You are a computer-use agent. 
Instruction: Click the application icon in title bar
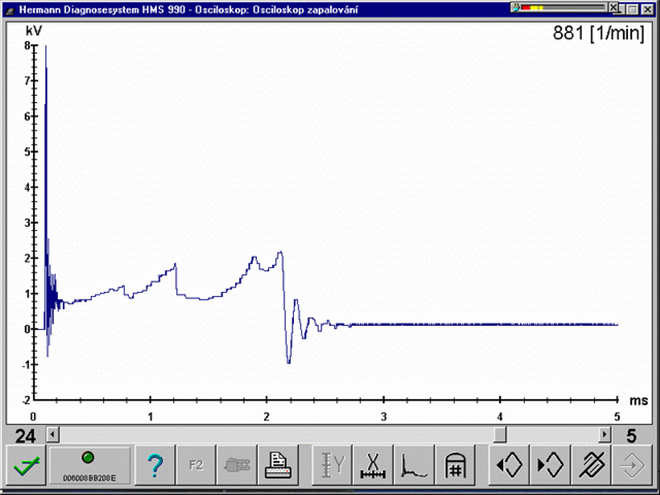tap(10, 10)
